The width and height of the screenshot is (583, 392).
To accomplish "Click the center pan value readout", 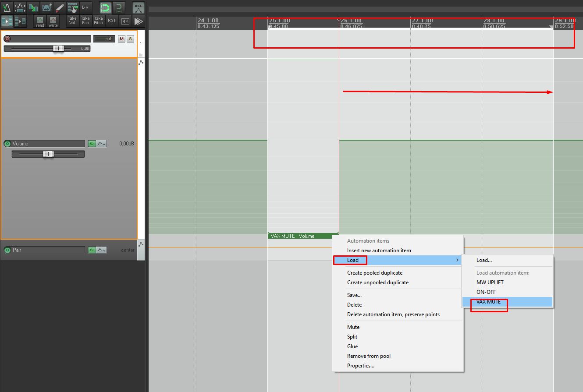I will [x=127, y=251].
